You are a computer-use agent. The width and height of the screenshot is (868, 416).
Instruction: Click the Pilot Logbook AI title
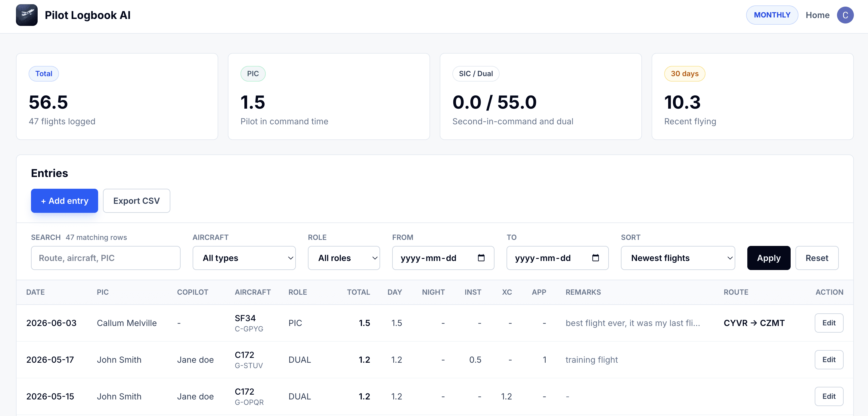[88, 15]
